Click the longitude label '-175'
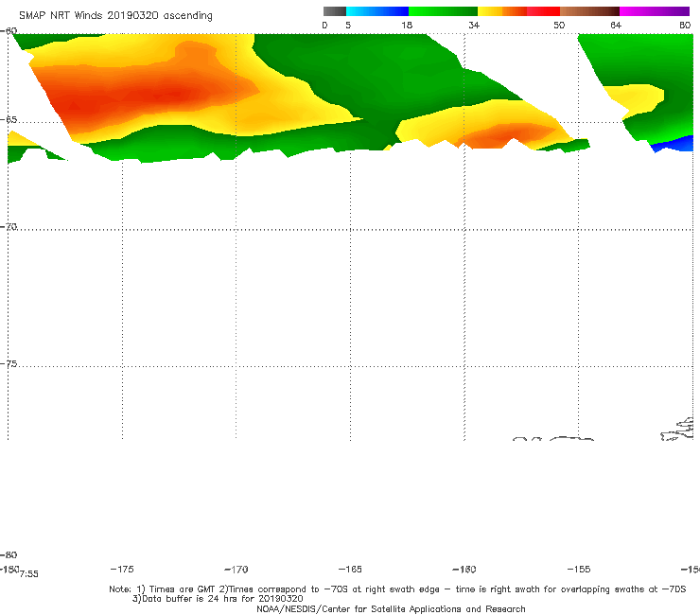This screenshot has height=615, width=700. (x=122, y=569)
